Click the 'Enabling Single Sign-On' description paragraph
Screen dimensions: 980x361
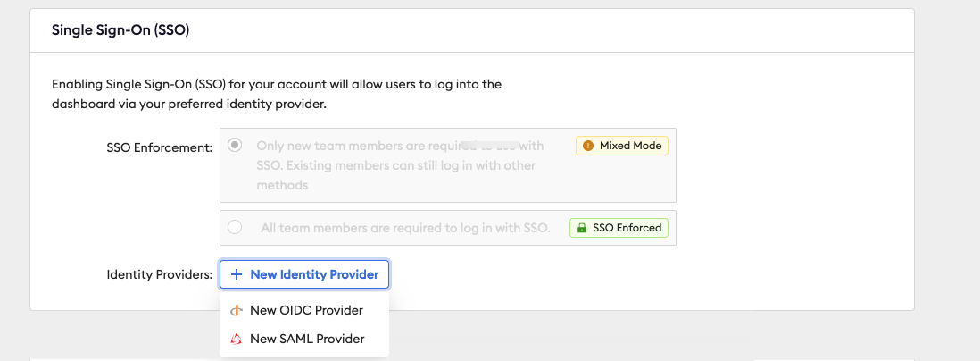point(277,84)
